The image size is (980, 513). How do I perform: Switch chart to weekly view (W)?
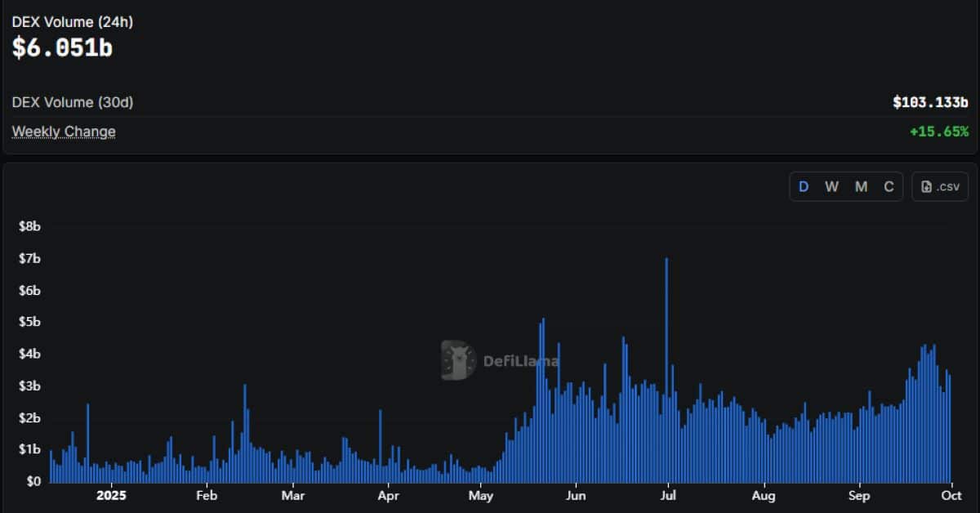coord(831,187)
